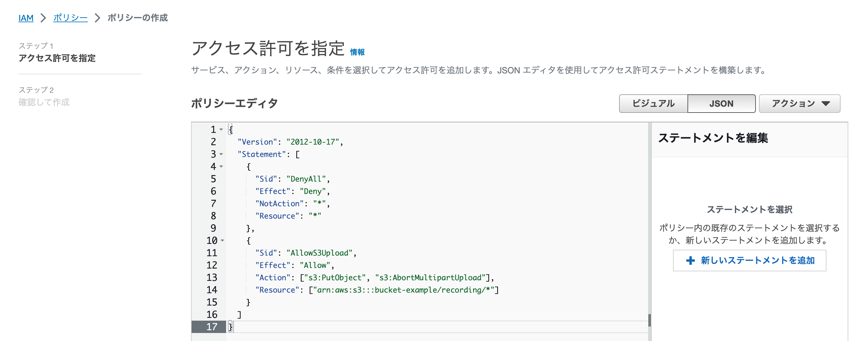Click the "Action" key on line 13
Image resolution: width=868 pixels, height=341 pixels.
(273, 277)
